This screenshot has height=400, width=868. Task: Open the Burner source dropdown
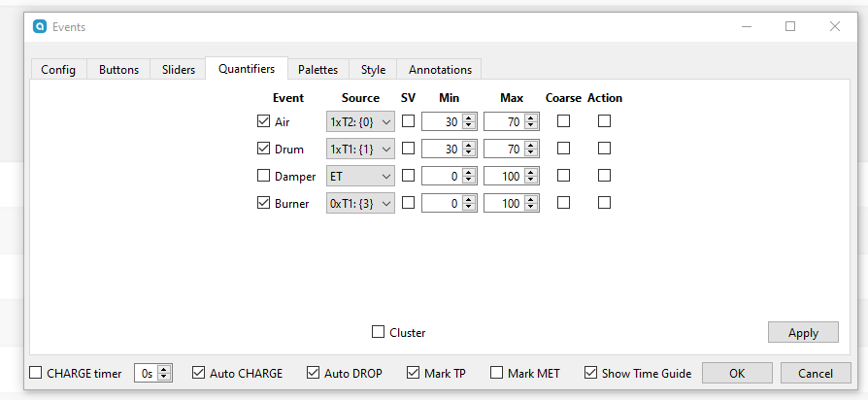point(360,204)
